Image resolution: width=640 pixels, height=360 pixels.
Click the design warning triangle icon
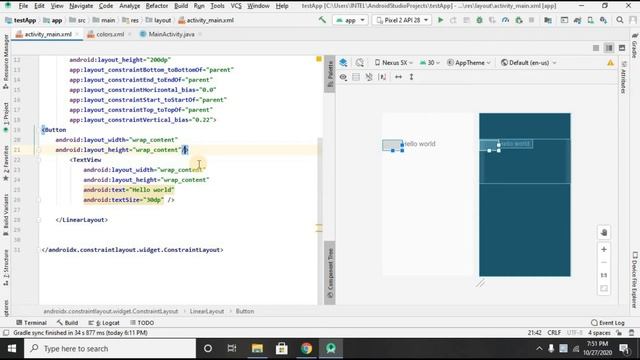pos(610,63)
